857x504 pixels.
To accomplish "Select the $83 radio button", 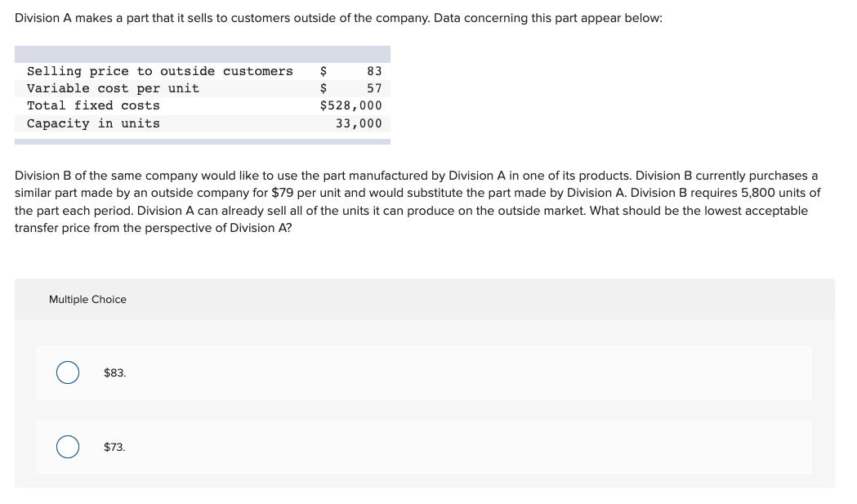I will pyautogui.click(x=68, y=372).
